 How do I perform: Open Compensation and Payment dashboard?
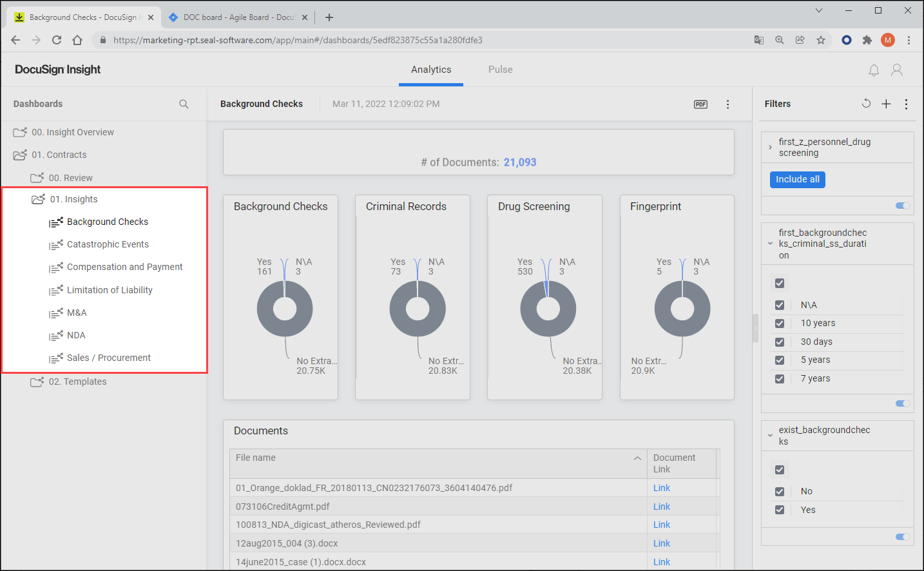click(124, 267)
